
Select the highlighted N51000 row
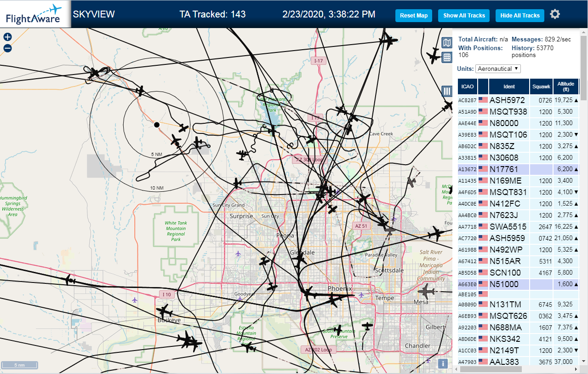click(519, 284)
